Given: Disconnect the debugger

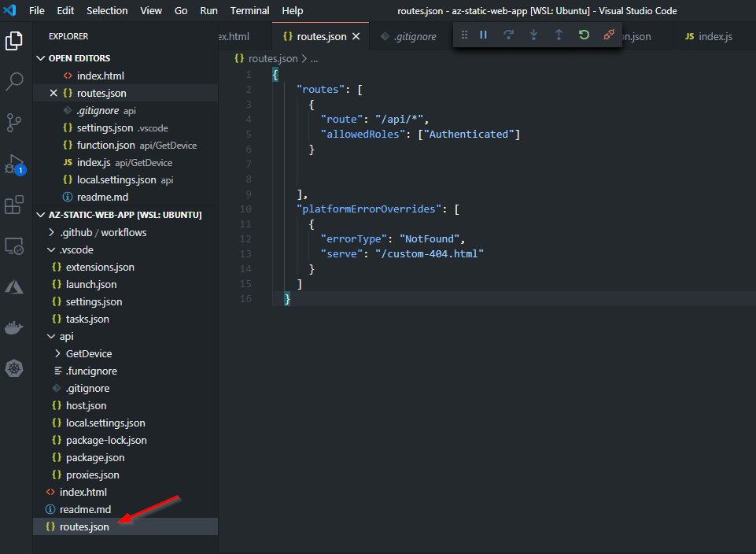Looking at the screenshot, I should click(608, 35).
